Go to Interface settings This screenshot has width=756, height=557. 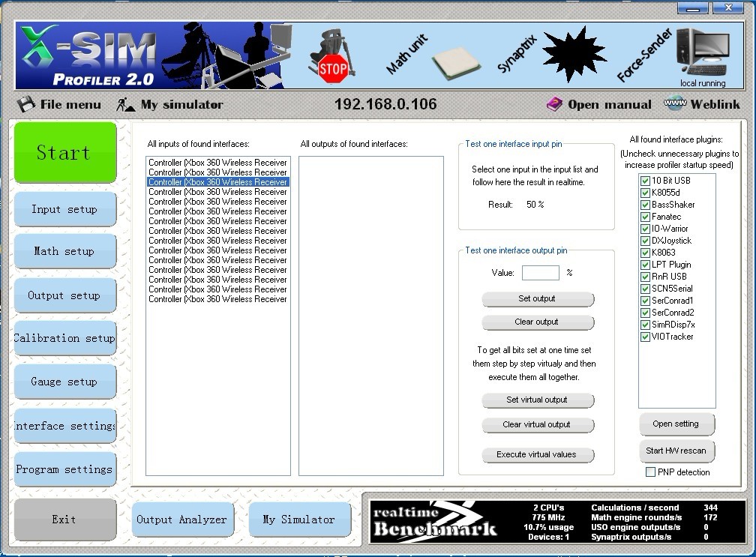point(65,426)
